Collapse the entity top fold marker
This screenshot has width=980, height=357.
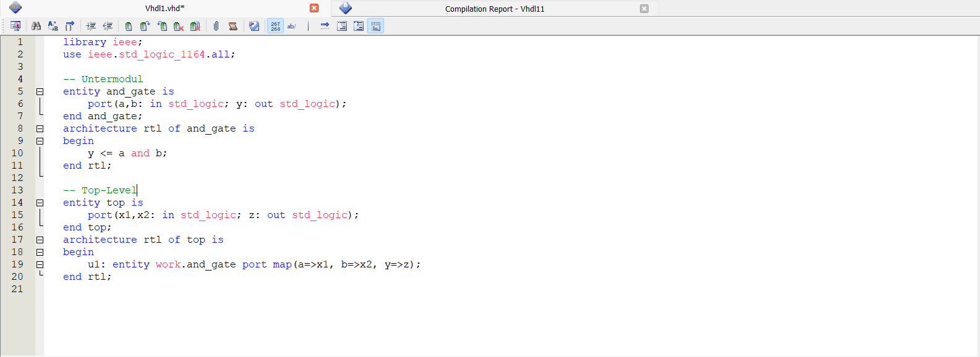40,203
